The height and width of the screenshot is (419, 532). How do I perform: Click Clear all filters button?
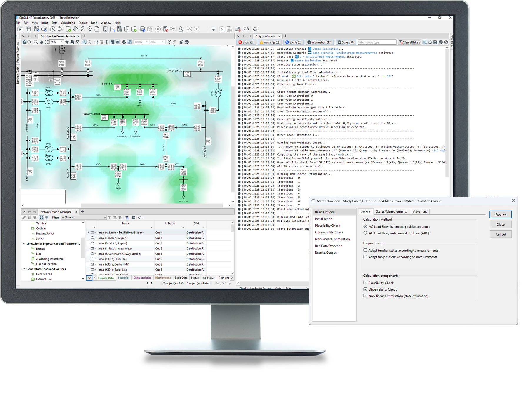coord(409,42)
